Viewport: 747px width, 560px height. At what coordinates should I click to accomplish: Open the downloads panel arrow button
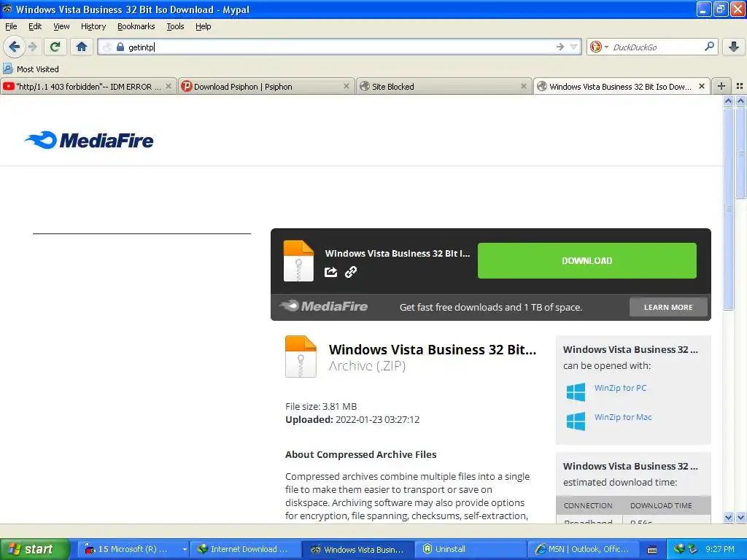click(734, 47)
